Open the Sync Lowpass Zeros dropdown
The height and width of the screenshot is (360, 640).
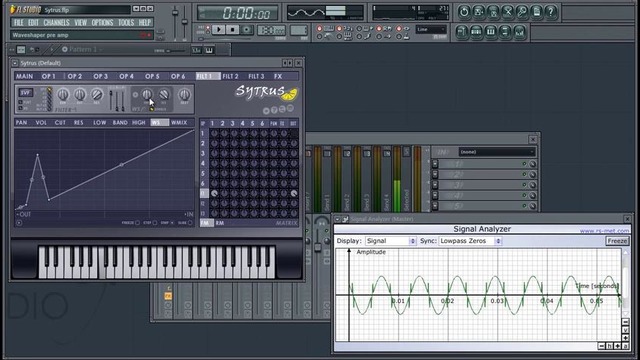coord(470,241)
